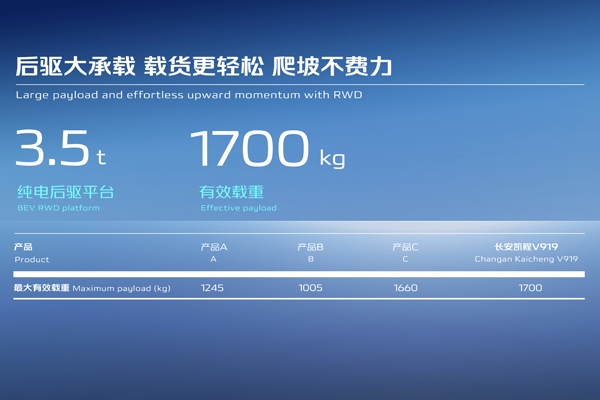Click the 1700 value in the table row
Image resolution: width=600 pixels, height=400 pixels.
pos(530,288)
